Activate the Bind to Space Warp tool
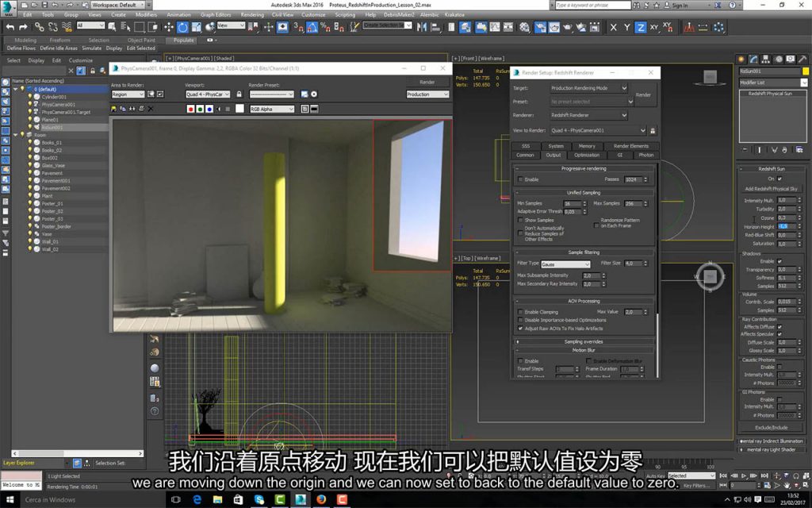This screenshot has width=812, height=508. (66, 27)
